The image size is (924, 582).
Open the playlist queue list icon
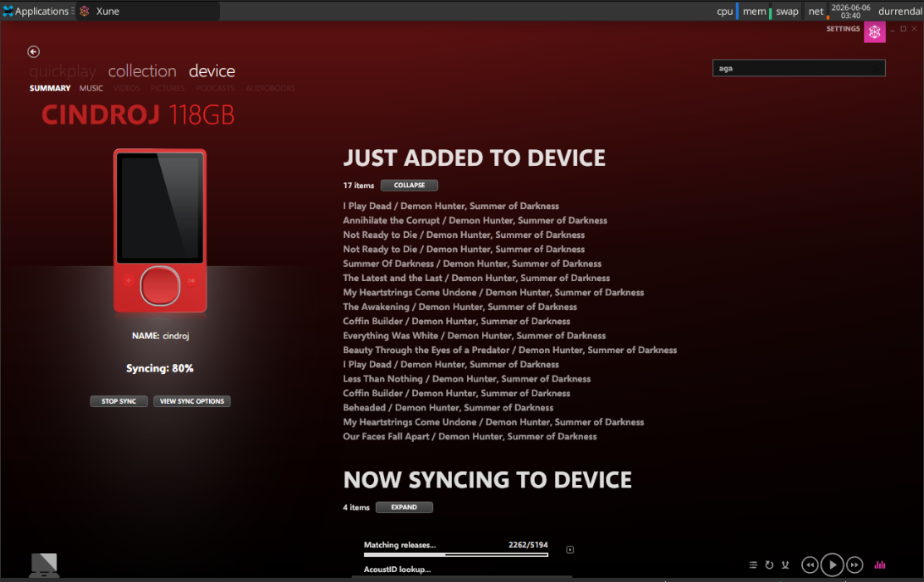753,565
